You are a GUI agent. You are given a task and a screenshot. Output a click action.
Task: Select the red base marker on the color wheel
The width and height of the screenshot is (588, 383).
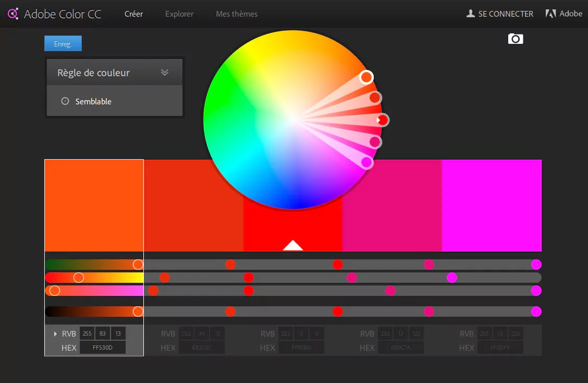(x=383, y=120)
